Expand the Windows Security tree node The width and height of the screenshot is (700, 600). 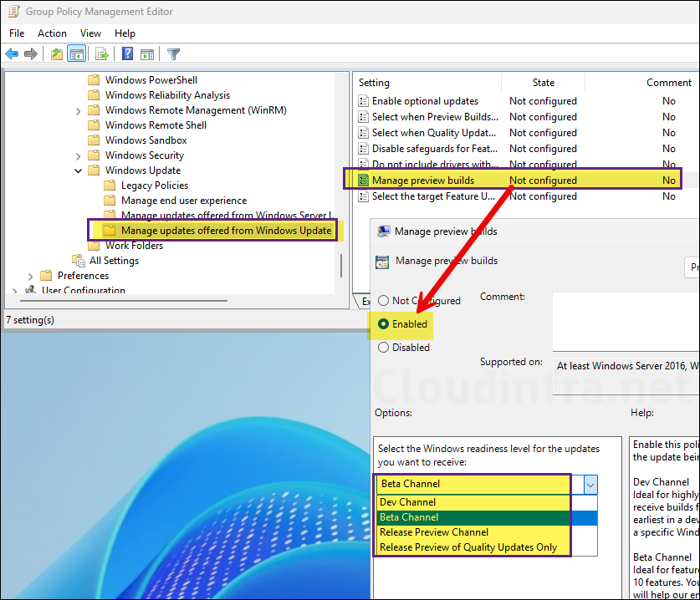point(78,156)
